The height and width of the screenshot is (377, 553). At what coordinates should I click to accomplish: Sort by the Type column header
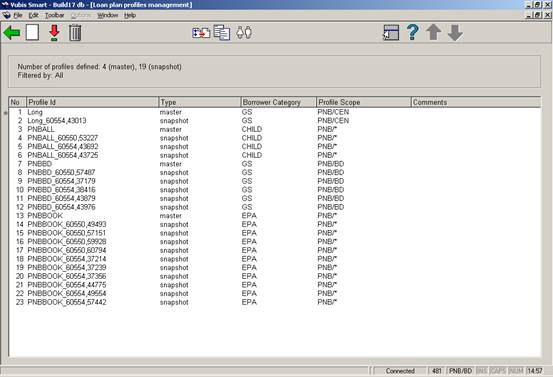[200, 102]
